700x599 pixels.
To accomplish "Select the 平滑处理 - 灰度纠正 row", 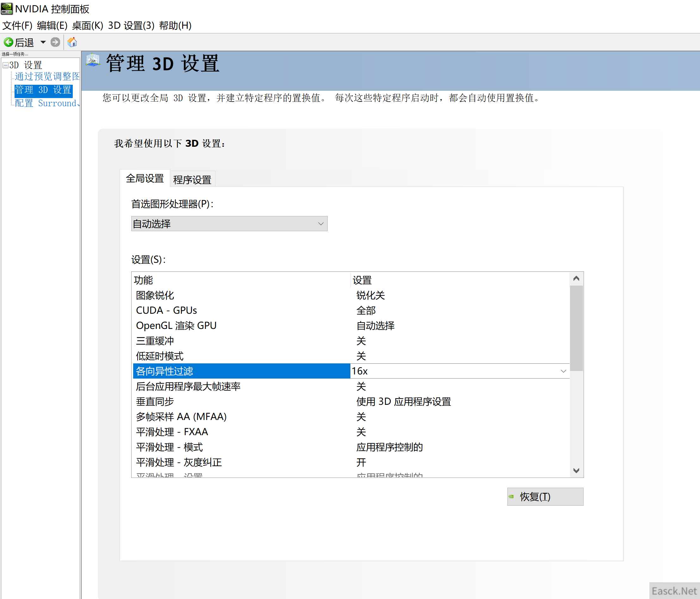I will [351, 462].
